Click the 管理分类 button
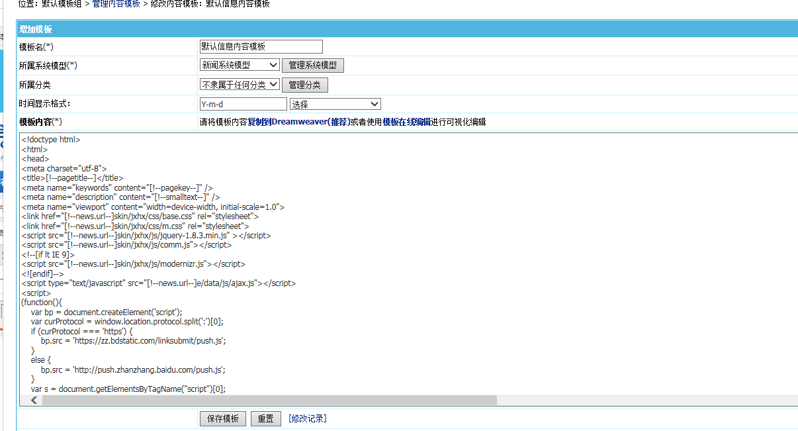 click(x=304, y=85)
